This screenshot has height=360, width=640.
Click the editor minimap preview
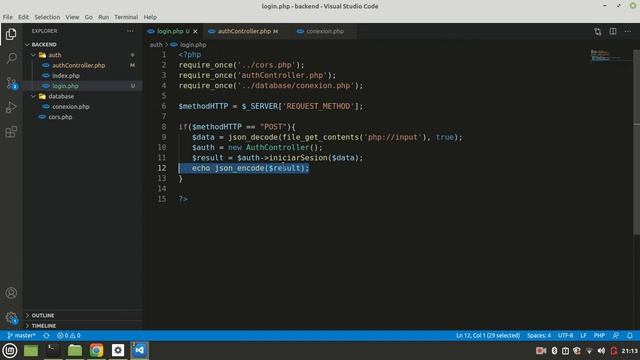(x=610, y=56)
